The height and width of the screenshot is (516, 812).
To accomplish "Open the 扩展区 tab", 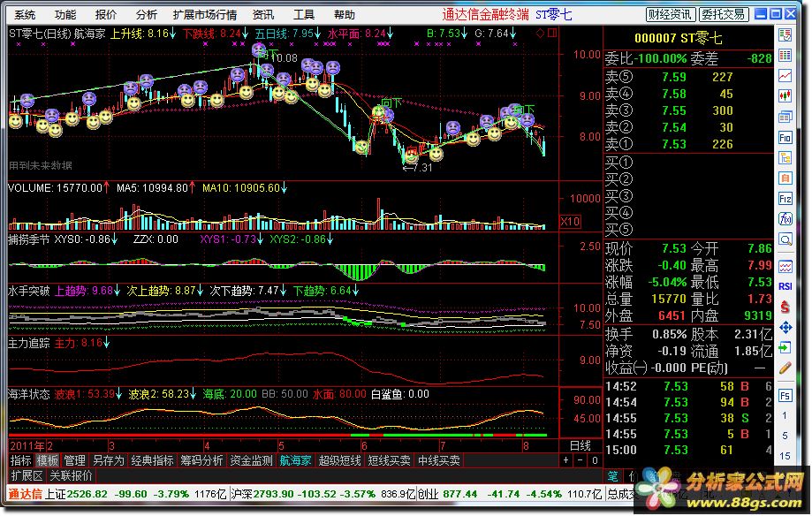I will point(27,475).
